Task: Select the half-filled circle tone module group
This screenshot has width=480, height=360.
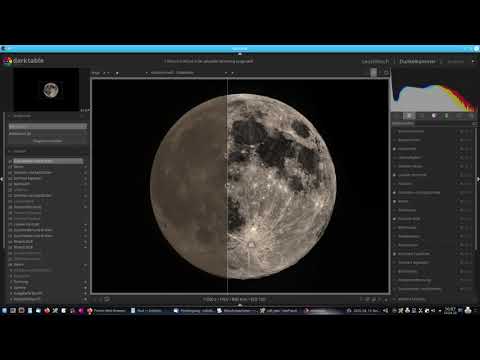Action: tap(434, 116)
